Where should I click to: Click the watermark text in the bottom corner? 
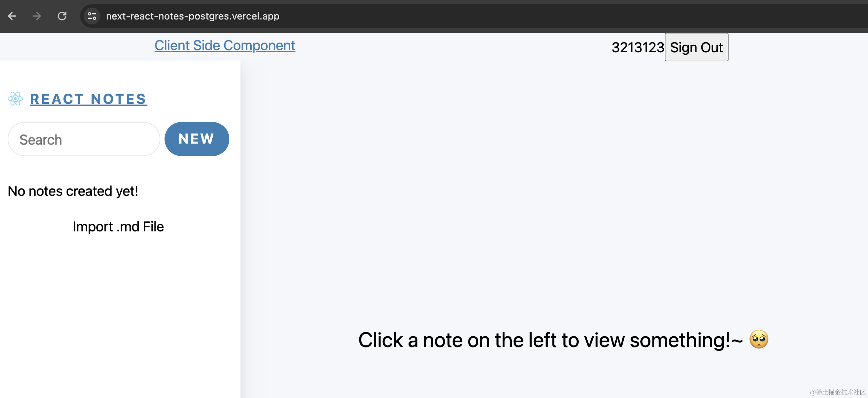click(837, 392)
